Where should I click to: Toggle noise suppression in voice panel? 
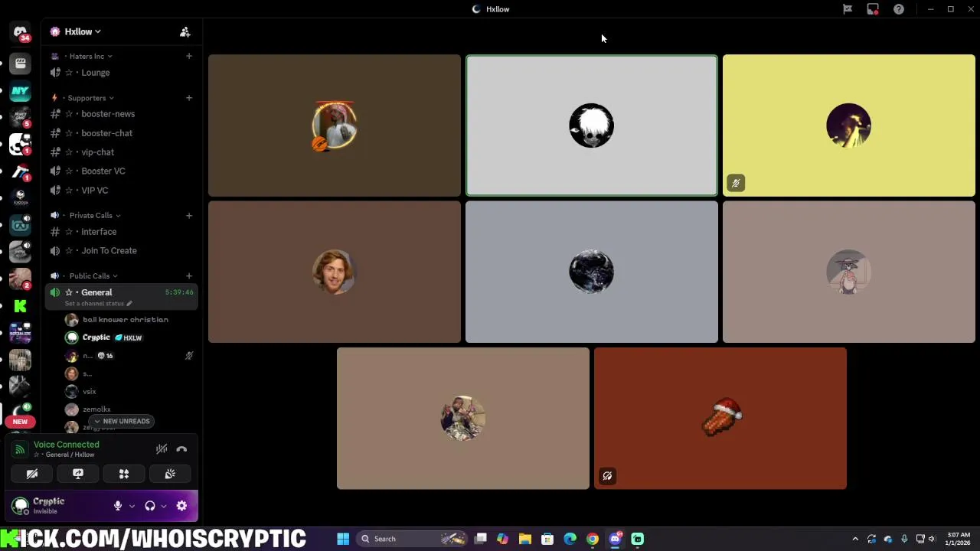click(x=162, y=449)
